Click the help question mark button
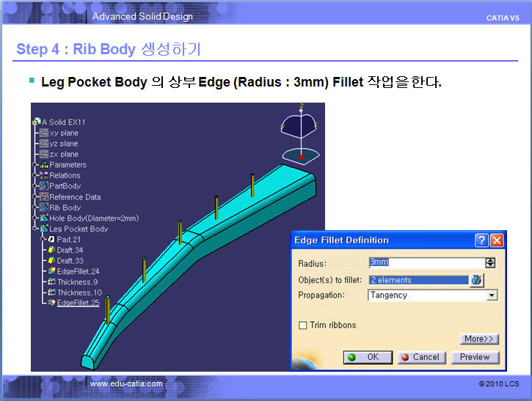532x401 pixels. point(481,240)
